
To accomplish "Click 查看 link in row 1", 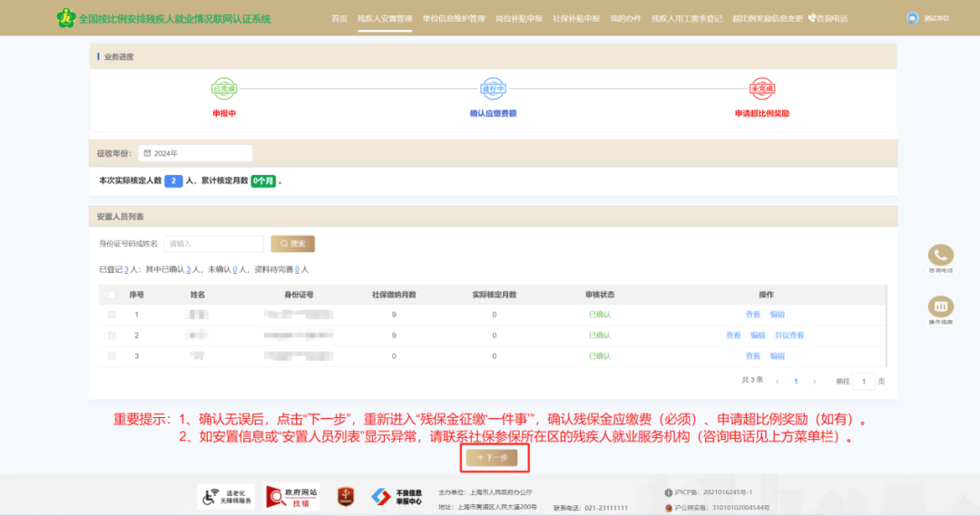I will click(752, 315).
